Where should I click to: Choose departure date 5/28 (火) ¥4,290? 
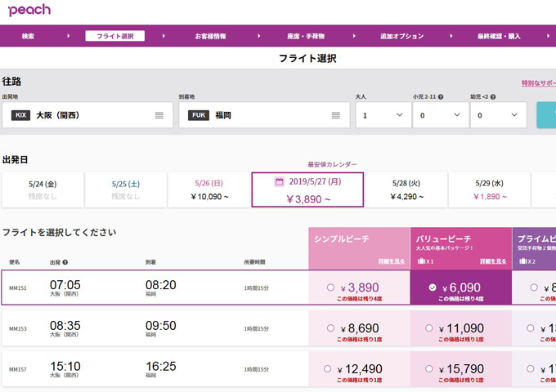pos(406,189)
